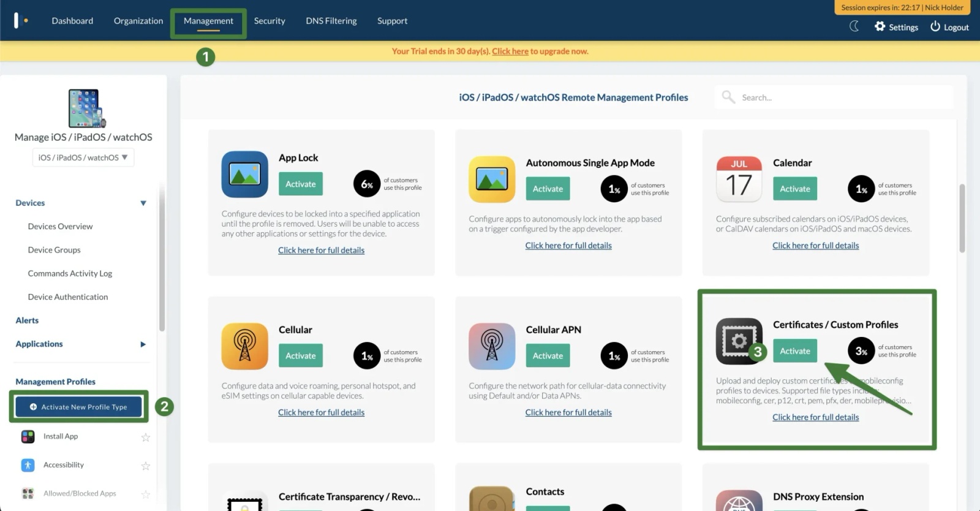Open Commands Activity Log
The width and height of the screenshot is (980, 511).
click(70, 273)
